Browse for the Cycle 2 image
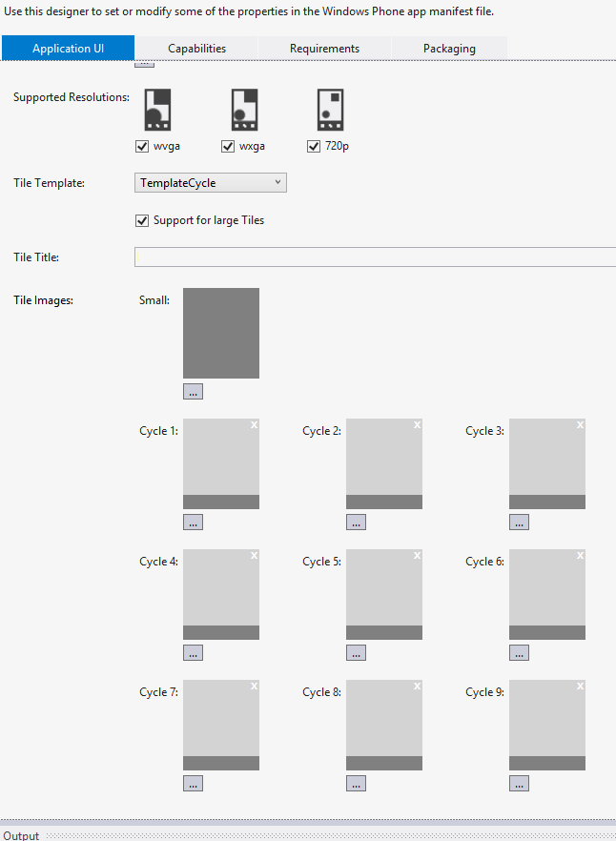The width and height of the screenshot is (616, 841). pos(356,523)
